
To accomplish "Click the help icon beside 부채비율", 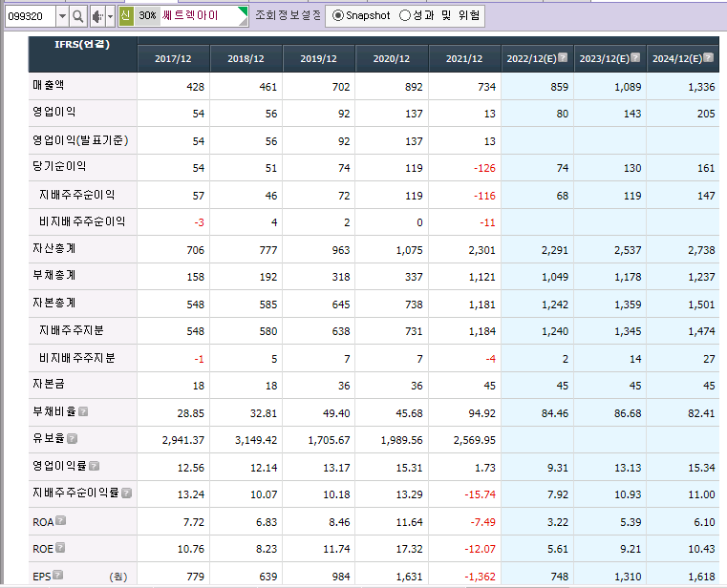I will [83, 411].
